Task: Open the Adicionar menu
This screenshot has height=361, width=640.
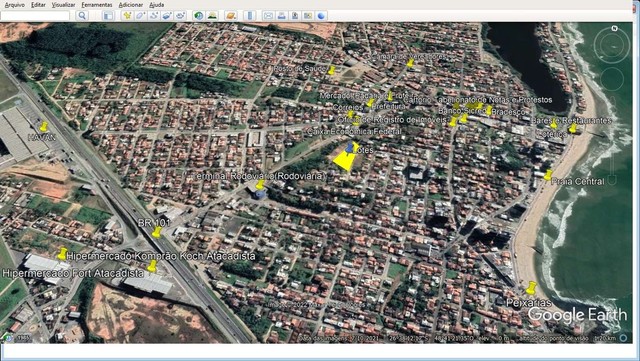Action: (131, 5)
